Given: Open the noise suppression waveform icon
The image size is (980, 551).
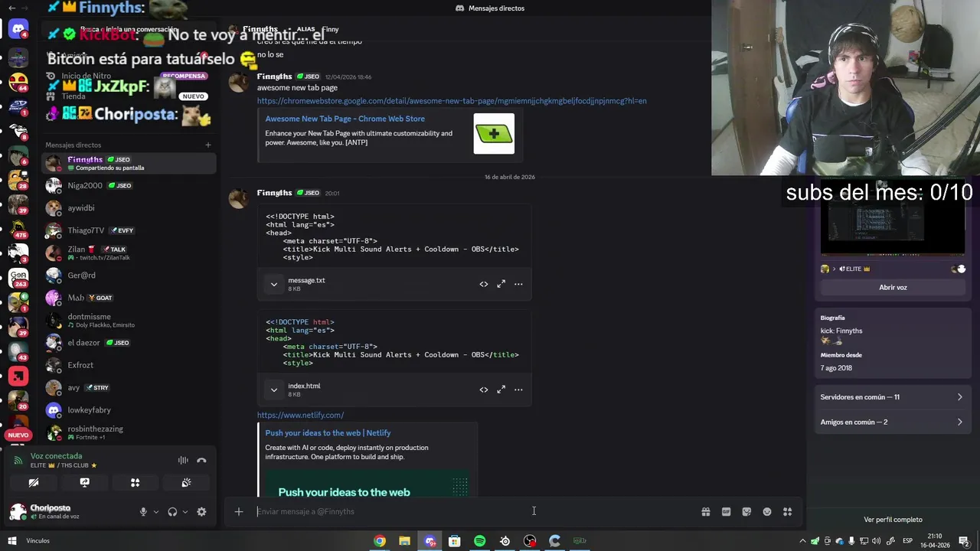Looking at the screenshot, I should (x=183, y=461).
